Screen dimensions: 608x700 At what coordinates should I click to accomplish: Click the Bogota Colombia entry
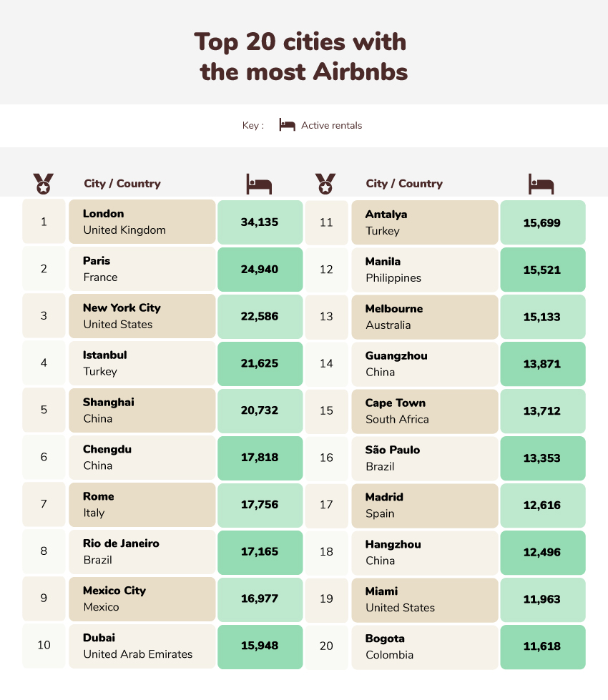click(x=425, y=647)
